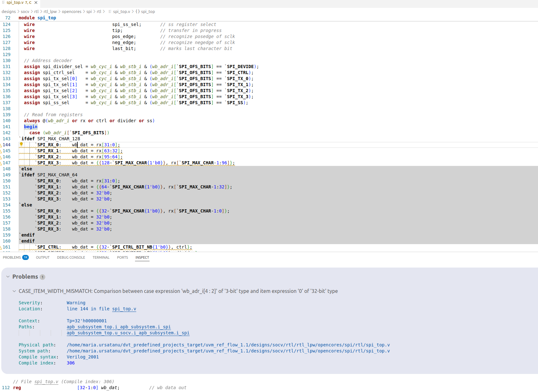Click the file icon on the spi_top.v editor tab
This screenshot has height=392, width=538.
click(x=3, y=2)
